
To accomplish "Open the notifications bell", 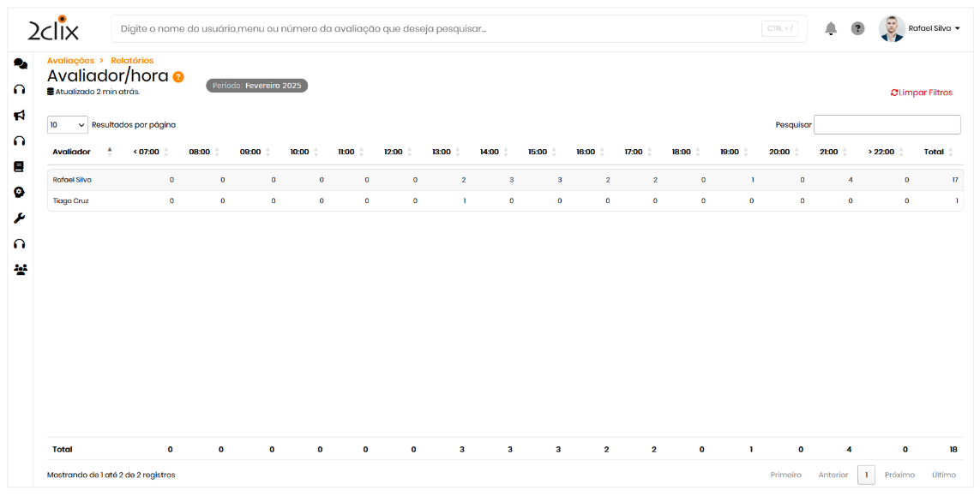I will 830,28.
